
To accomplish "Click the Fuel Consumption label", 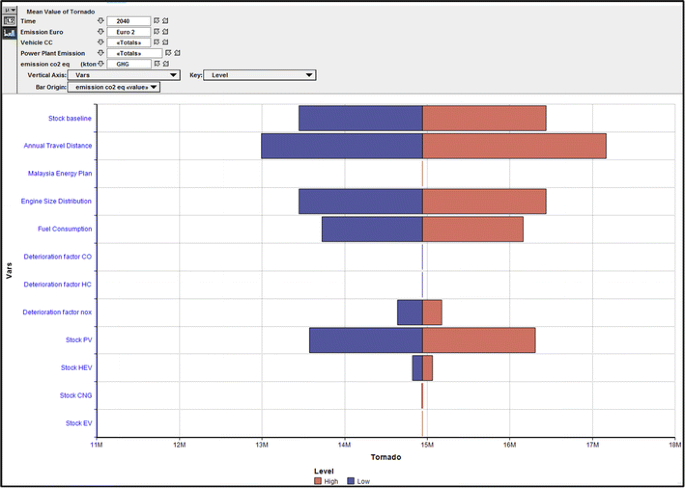I will pos(65,229).
